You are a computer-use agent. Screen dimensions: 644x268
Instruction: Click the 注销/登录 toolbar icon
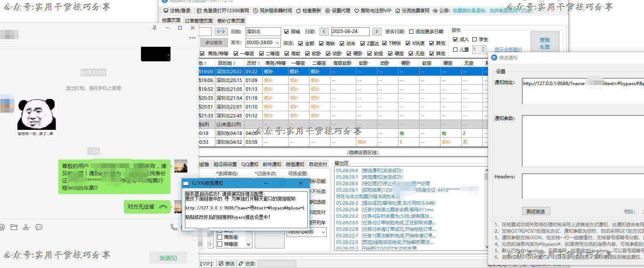[166, 11]
